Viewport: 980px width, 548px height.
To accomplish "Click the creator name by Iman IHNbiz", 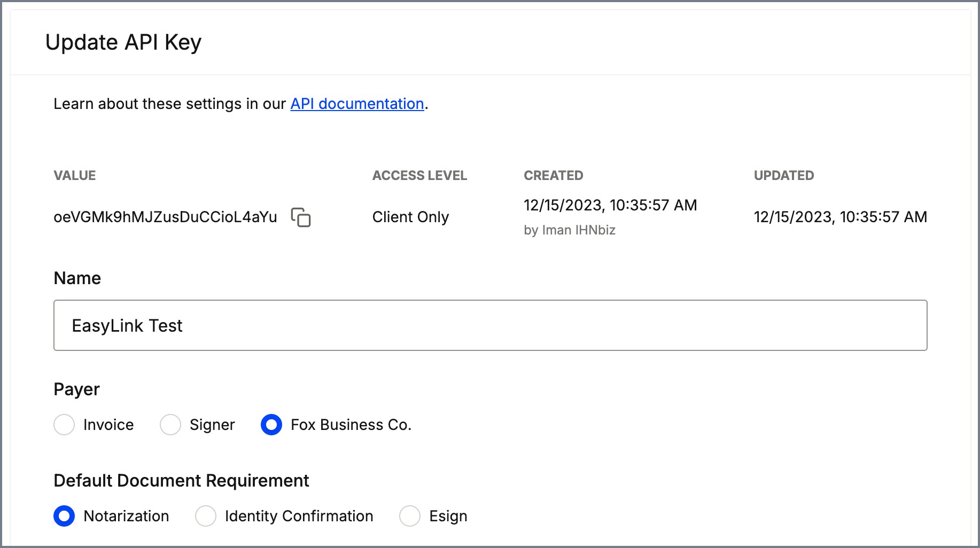I will pyautogui.click(x=570, y=230).
